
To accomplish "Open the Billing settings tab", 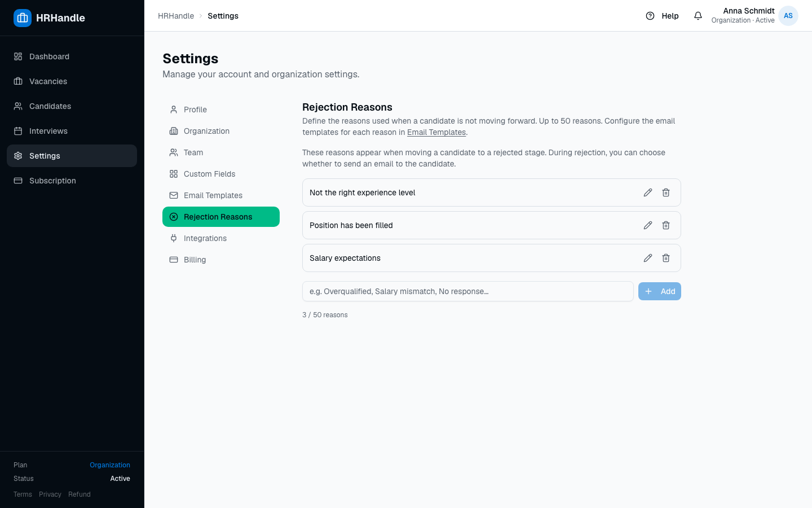I will (x=221, y=260).
